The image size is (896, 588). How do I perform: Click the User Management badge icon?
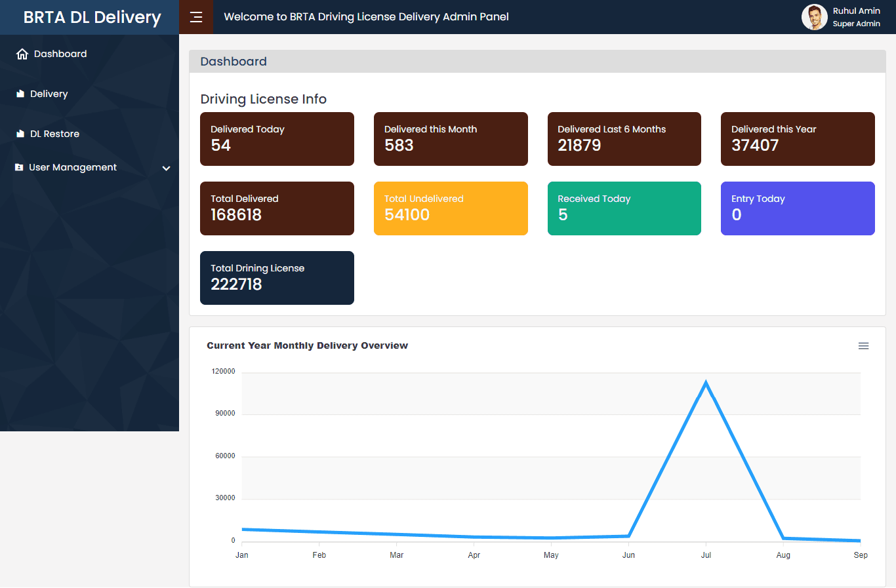(19, 167)
